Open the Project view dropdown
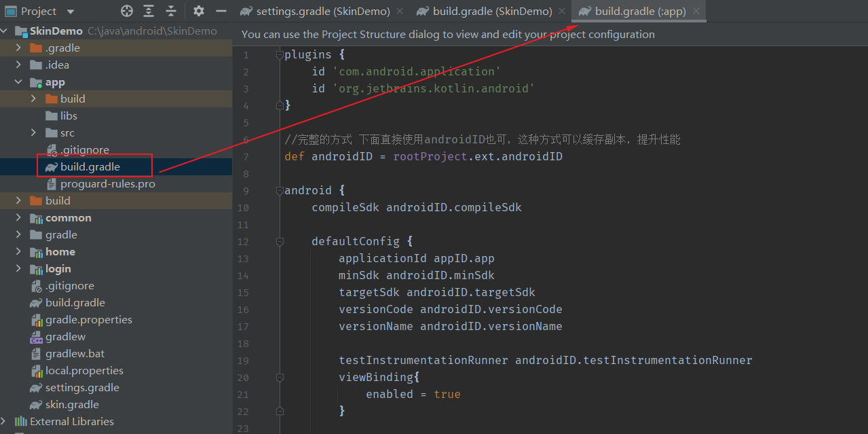 click(x=71, y=12)
